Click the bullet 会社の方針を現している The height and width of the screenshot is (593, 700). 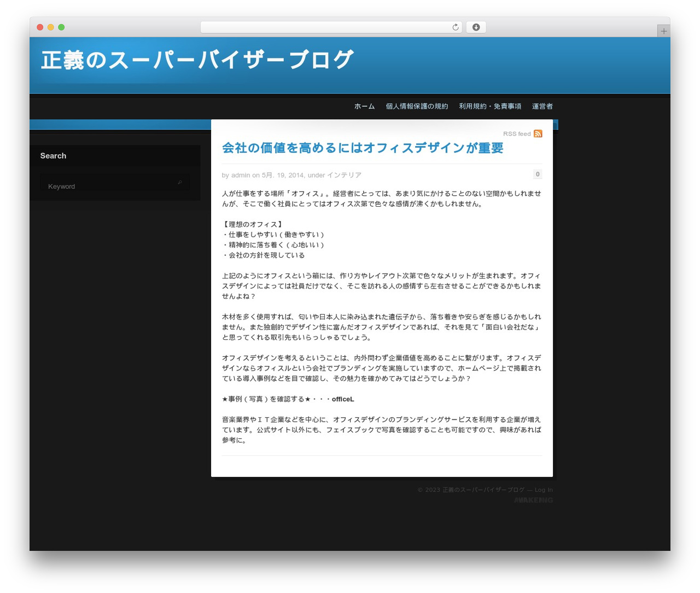pyautogui.click(x=264, y=255)
